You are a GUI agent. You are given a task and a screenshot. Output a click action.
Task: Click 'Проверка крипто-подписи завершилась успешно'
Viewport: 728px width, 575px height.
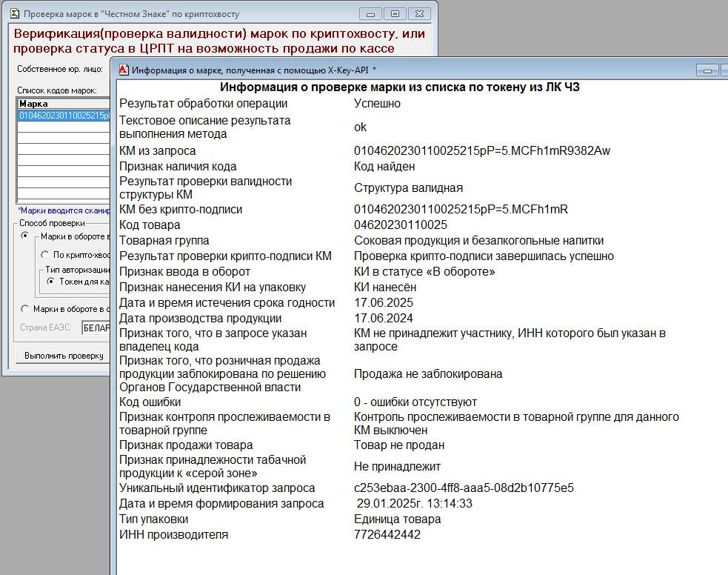pyautogui.click(x=484, y=256)
